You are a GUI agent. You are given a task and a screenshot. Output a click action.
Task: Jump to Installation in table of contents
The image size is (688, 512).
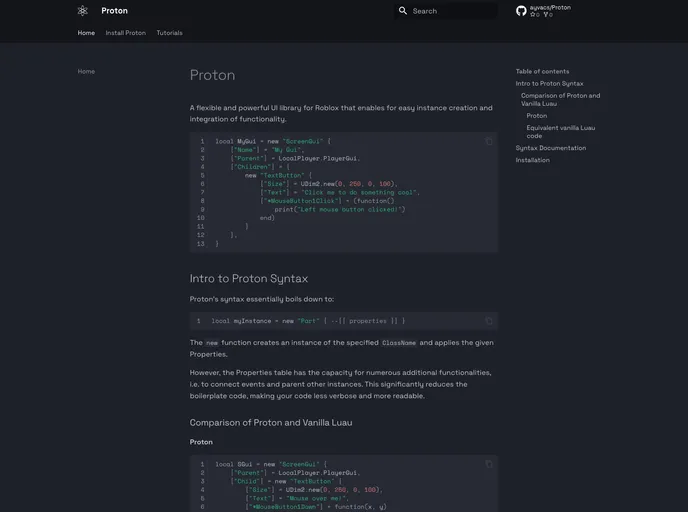[x=532, y=160]
